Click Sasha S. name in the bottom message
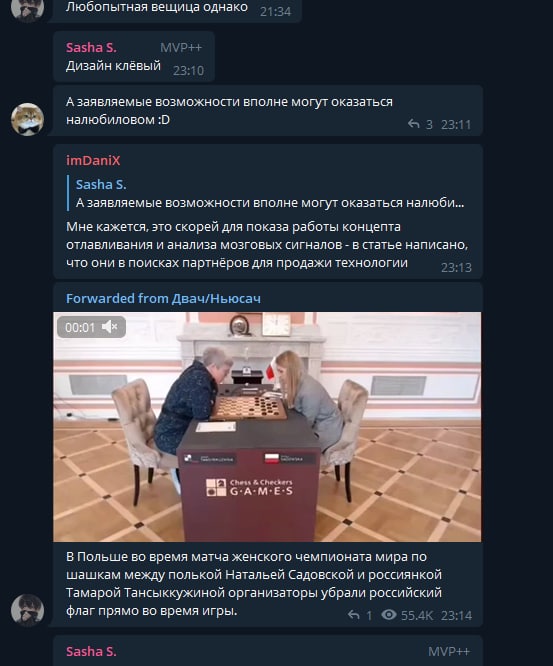The image size is (553, 666). point(91,651)
